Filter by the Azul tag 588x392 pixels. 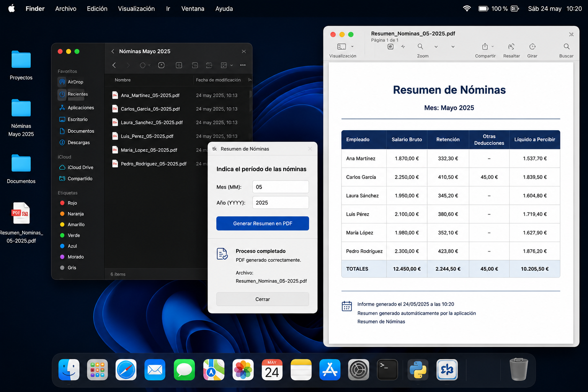click(x=69, y=246)
